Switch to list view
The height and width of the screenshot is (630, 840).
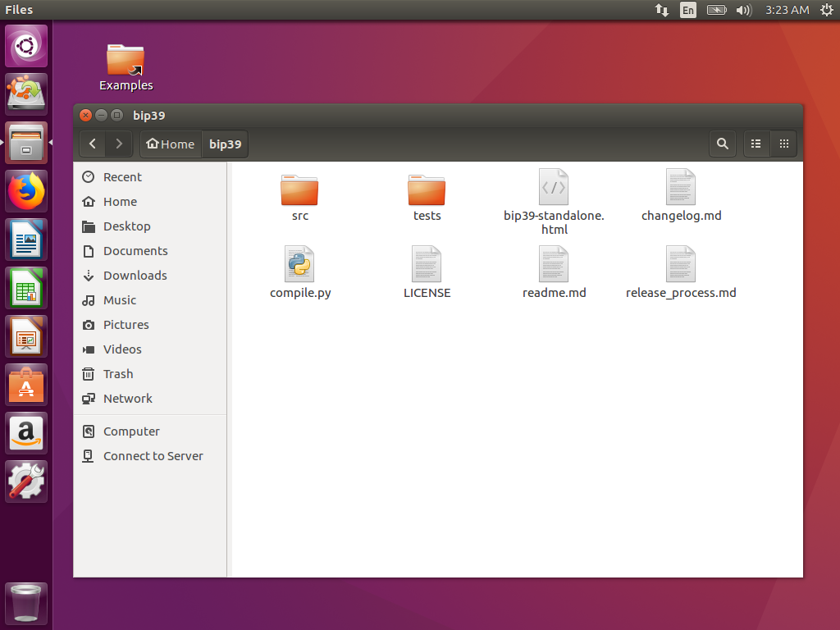point(756,144)
